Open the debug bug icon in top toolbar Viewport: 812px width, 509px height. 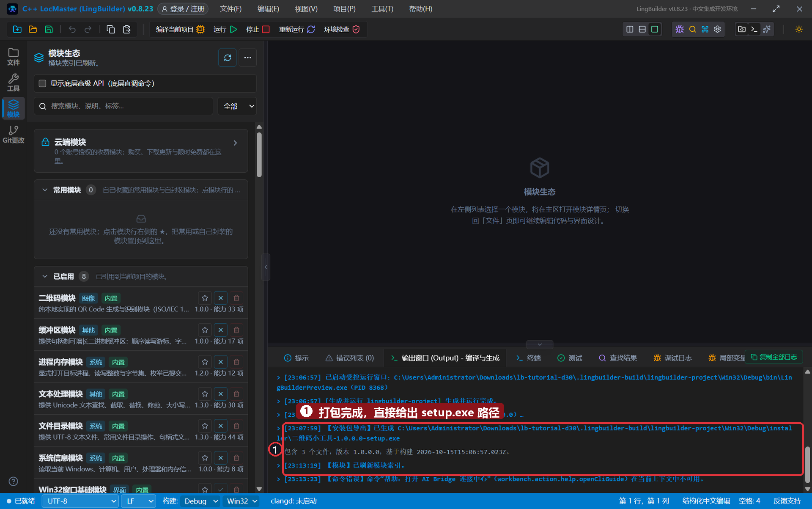click(680, 29)
